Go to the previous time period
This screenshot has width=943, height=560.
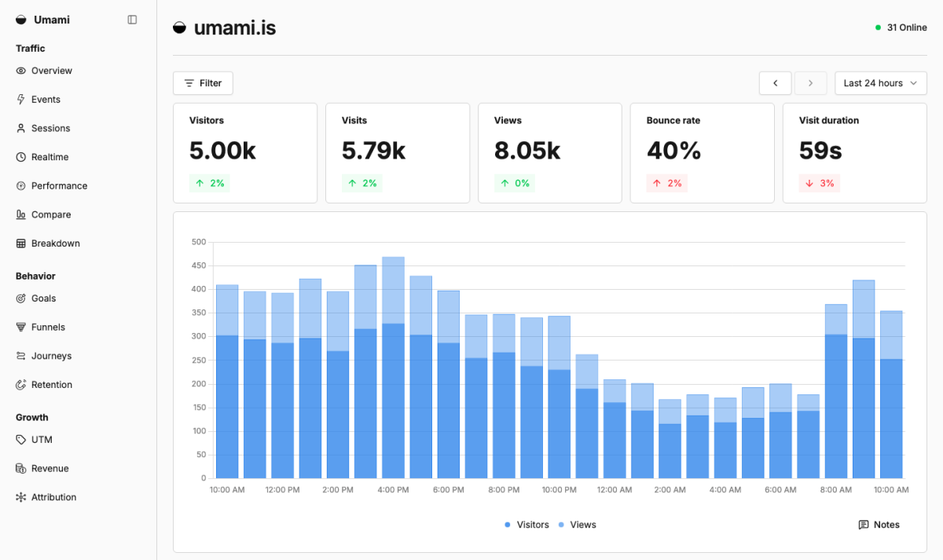pos(776,83)
